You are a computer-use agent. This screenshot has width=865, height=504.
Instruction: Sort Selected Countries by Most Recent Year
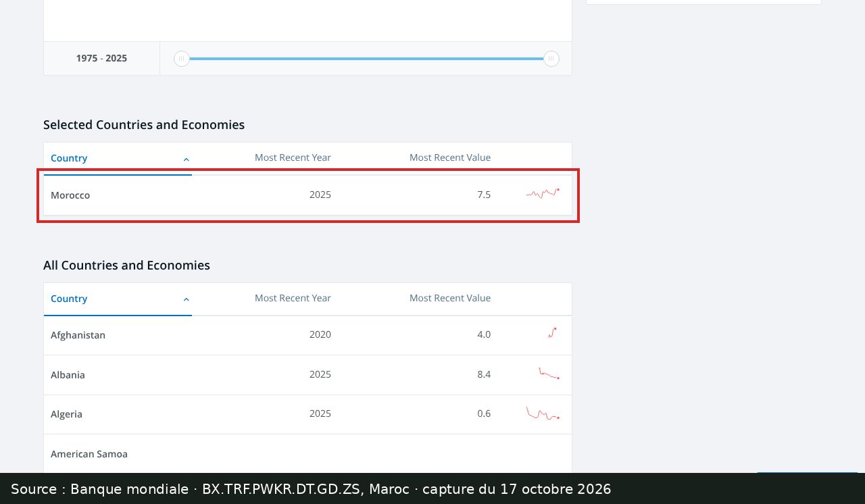coord(293,157)
